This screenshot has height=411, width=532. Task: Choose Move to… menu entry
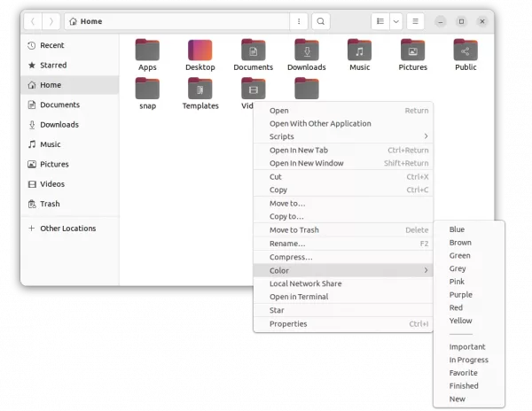pyautogui.click(x=343, y=204)
